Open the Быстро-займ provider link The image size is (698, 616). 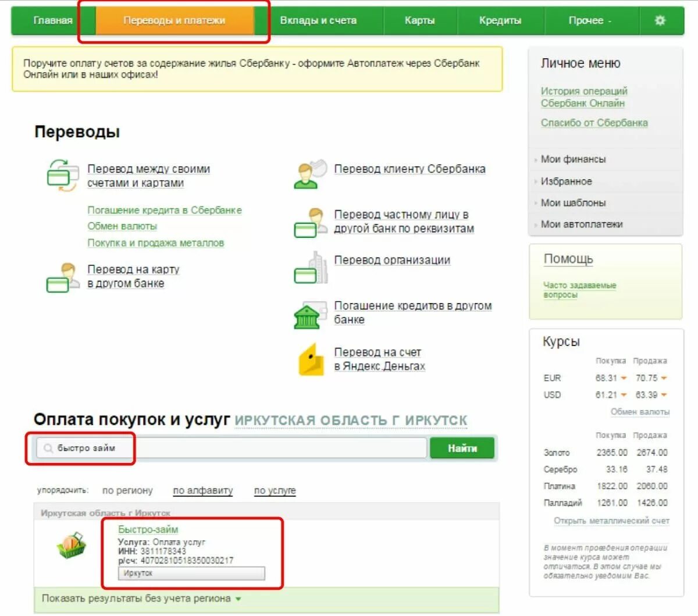pos(148,530)
